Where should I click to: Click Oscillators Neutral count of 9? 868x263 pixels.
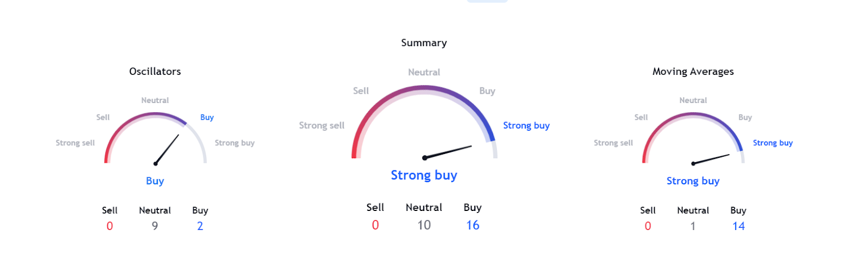(x=155, y=226)
